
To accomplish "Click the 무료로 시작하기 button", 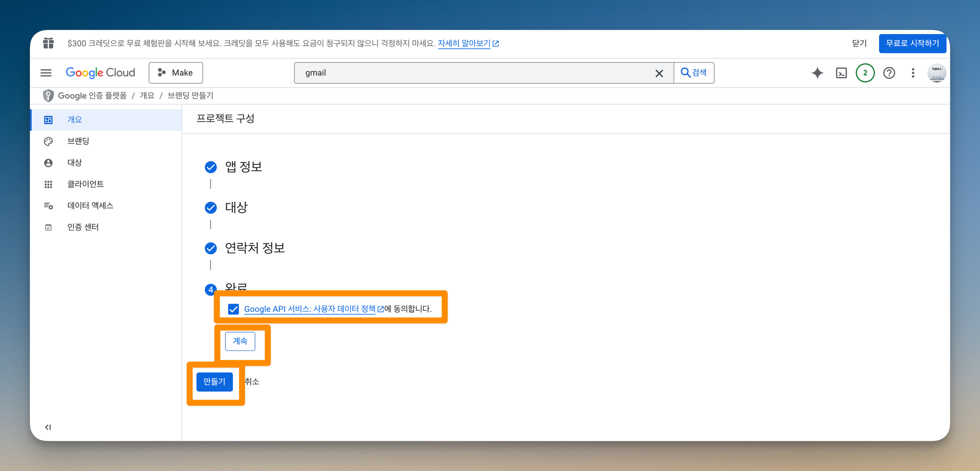I will (x=913, y=43).
